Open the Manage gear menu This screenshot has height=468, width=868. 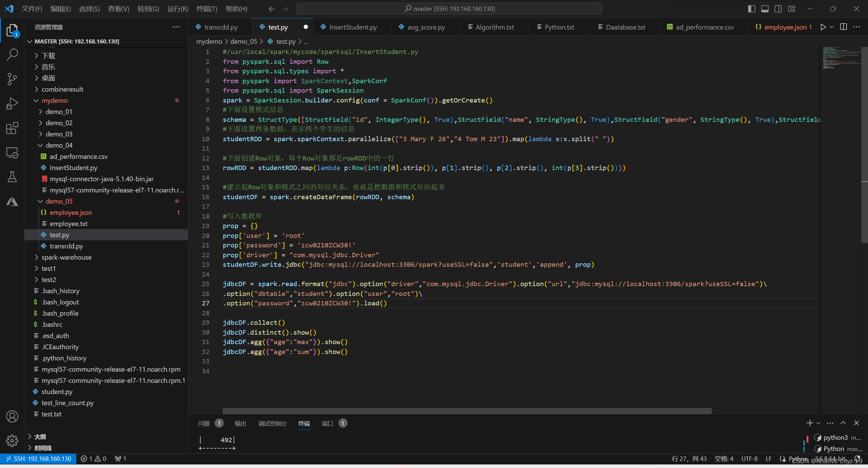click(12, 441)
